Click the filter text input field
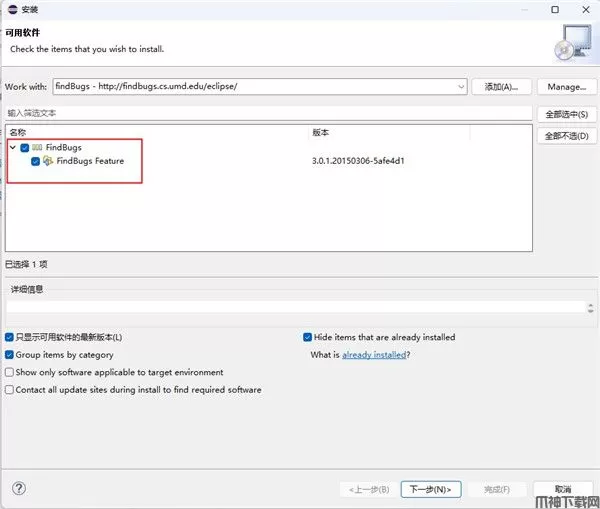 (x=268, y=113)
